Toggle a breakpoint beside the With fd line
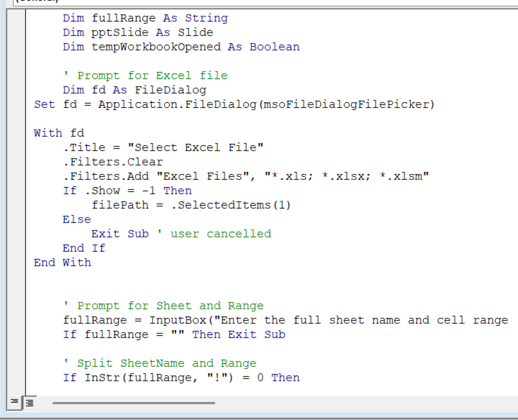The width and height of the screenshot is (518, 420). [15, 132]
